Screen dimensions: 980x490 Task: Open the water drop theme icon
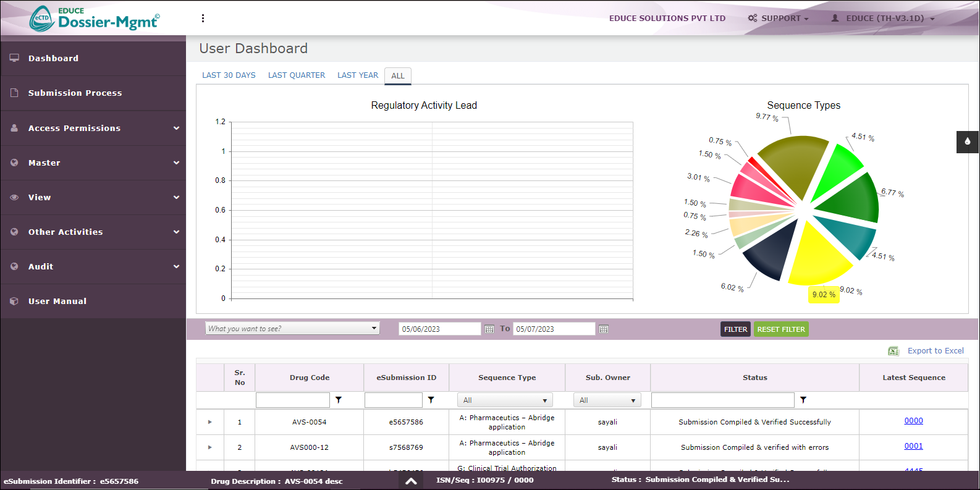pos(967,142)
